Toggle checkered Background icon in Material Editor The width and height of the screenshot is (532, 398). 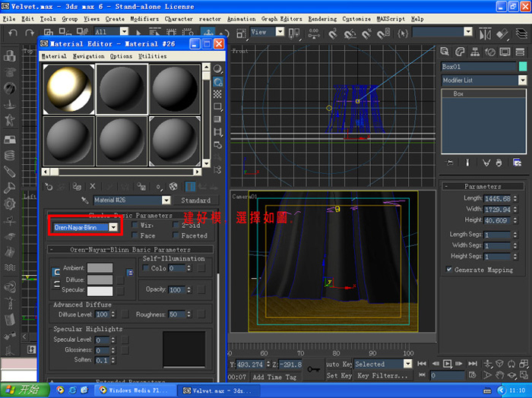click(x=217, y=94)
